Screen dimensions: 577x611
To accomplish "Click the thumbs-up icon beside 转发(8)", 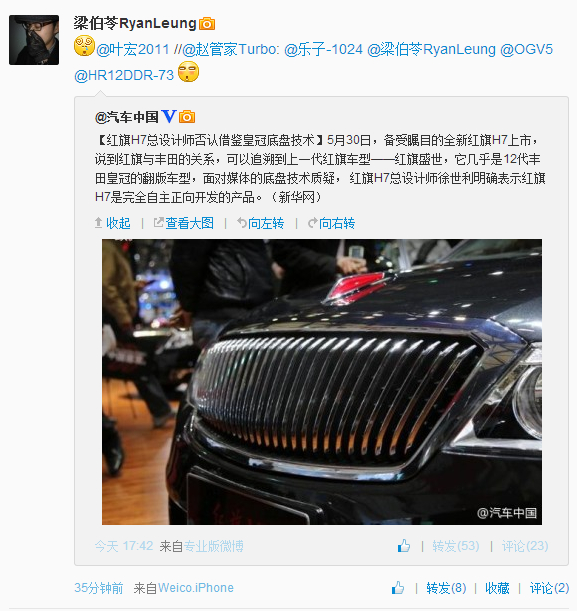I will pyautogui.click(x=398, y=588).
